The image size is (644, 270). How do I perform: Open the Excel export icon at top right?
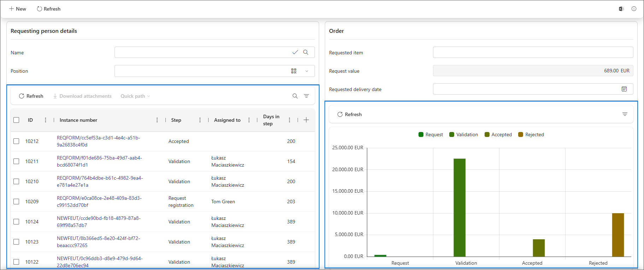tap(621, 9)
